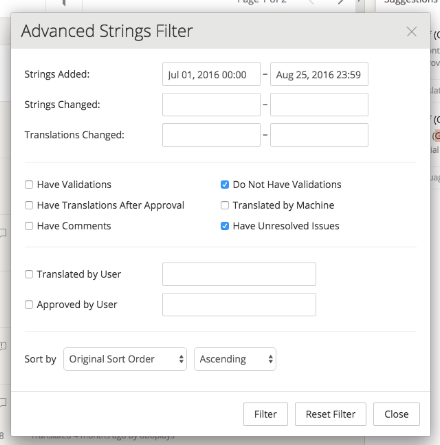
Task: Enable Have Translations After Approval
Action: (x=29, y=205)
